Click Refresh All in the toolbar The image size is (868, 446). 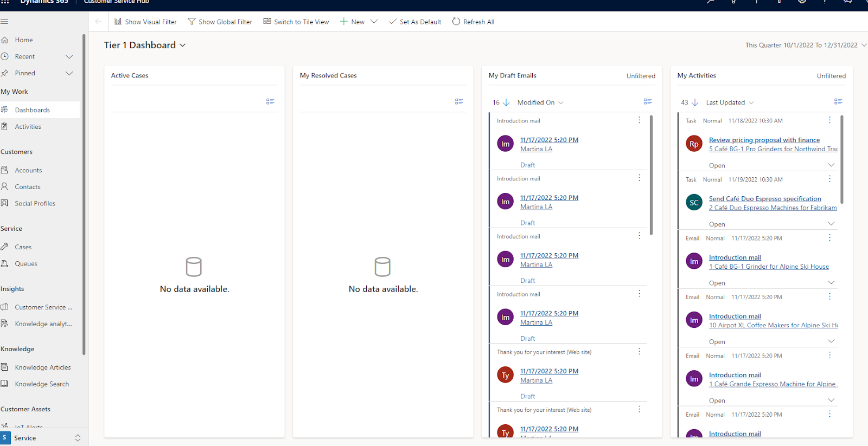(473, 22)
